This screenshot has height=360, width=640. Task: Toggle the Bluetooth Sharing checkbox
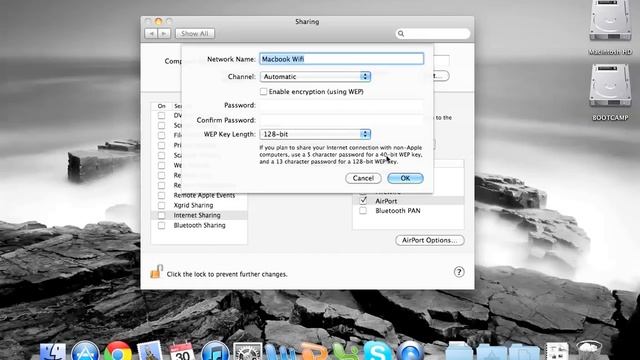click(162, 225)
